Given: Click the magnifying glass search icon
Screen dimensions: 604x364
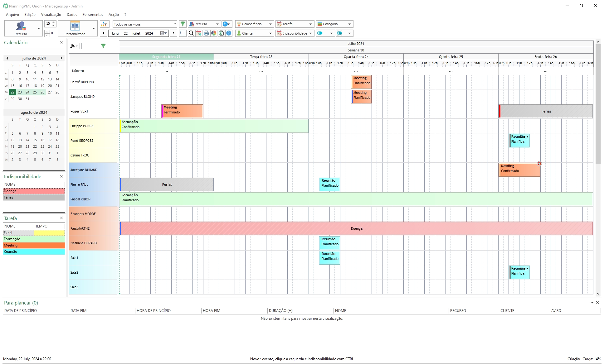Looking at the screenshot, I should [191, 33].
